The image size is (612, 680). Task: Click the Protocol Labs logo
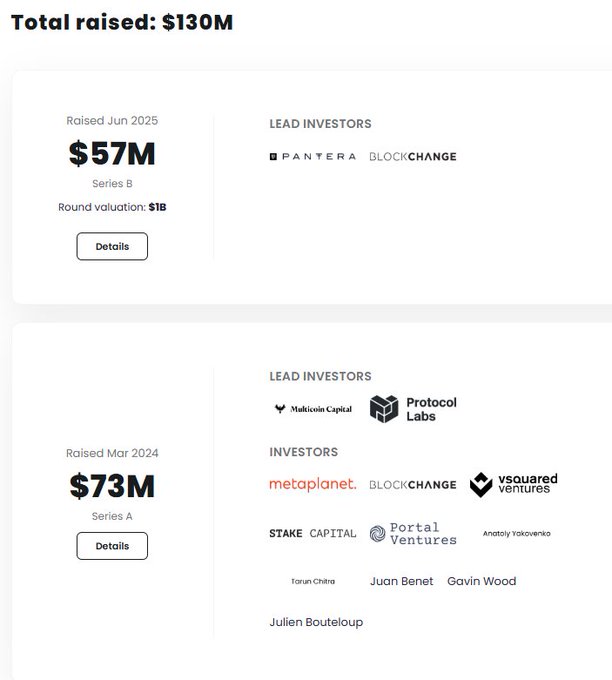pos(413,409)
